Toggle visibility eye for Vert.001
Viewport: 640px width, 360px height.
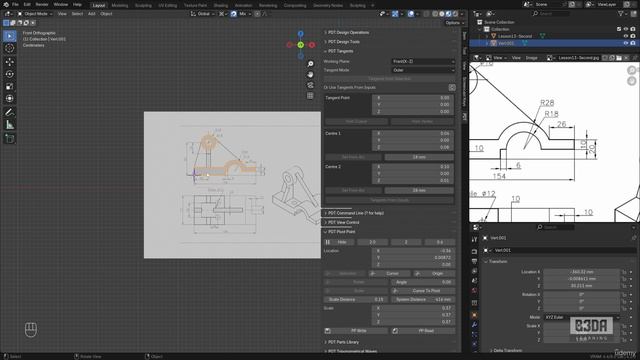(x=626, y=43)
